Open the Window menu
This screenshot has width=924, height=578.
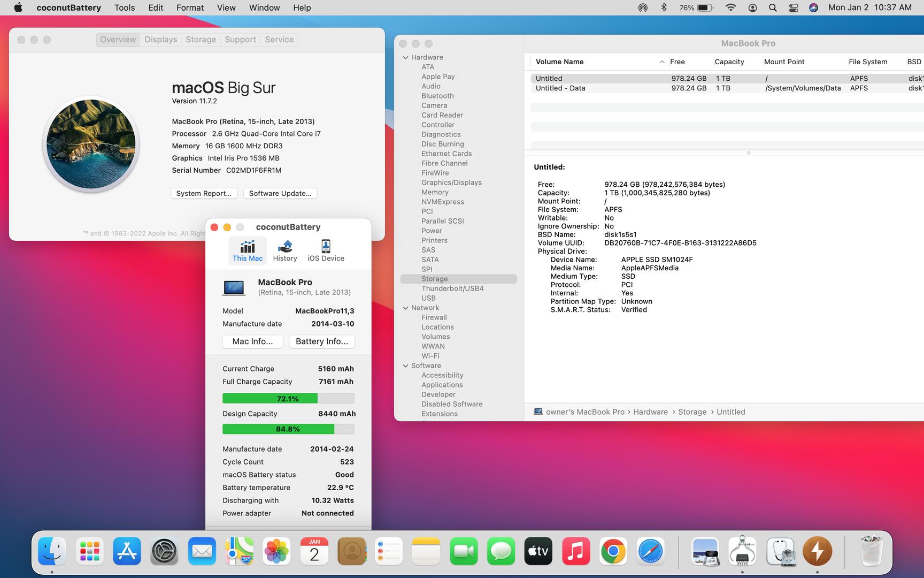(264, 7)
